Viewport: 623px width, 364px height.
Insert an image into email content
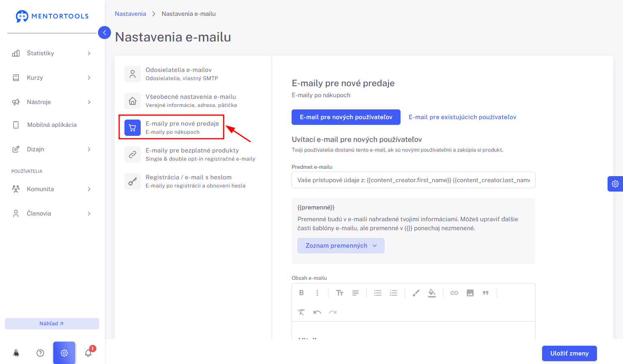(x=470, y=293)
